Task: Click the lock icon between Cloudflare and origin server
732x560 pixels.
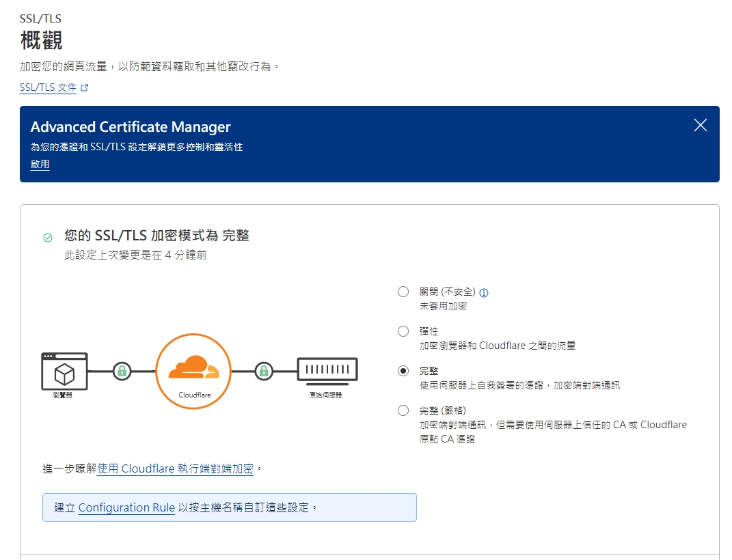Action: click(x=264, y=371)
